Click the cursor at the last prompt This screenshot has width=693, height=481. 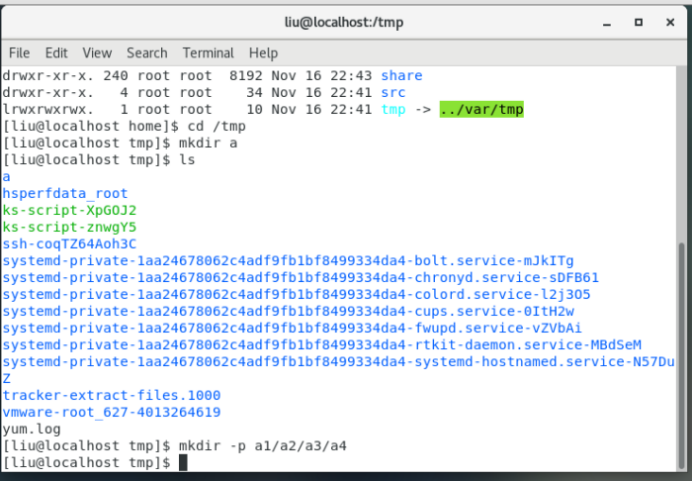coord(183,462)
